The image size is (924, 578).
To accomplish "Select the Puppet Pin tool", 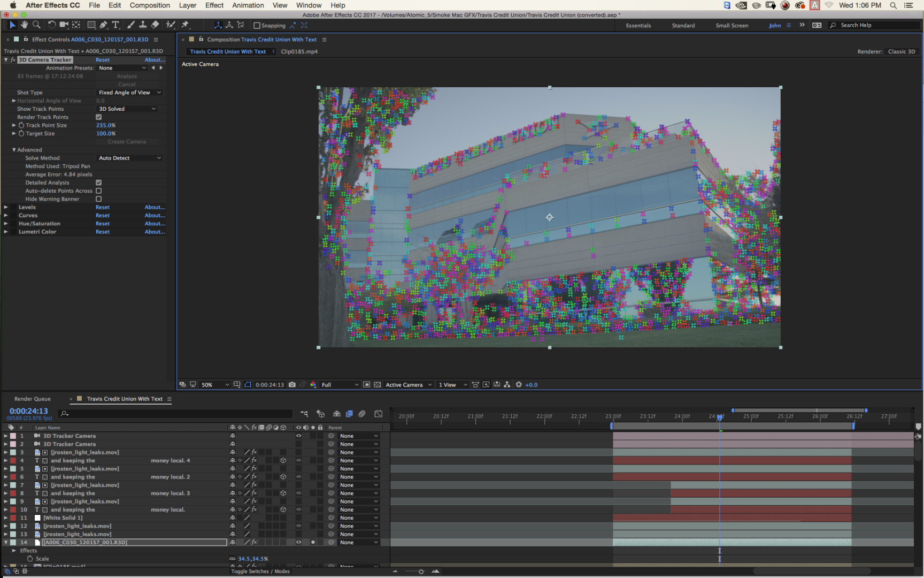I will 185,25.
